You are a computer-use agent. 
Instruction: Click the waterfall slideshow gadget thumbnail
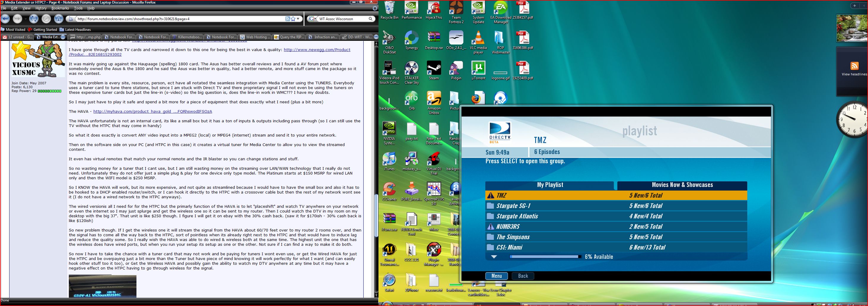852,28
